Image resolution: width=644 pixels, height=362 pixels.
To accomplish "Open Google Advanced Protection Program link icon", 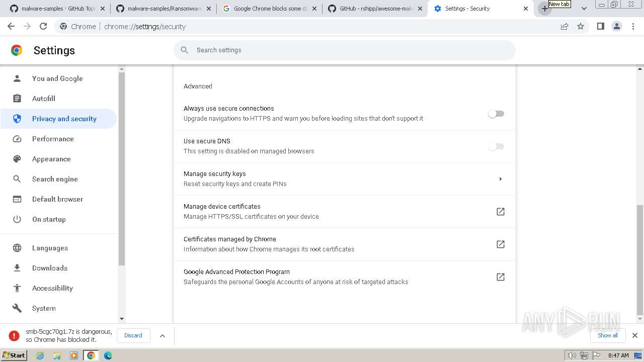I will point(501,277).
